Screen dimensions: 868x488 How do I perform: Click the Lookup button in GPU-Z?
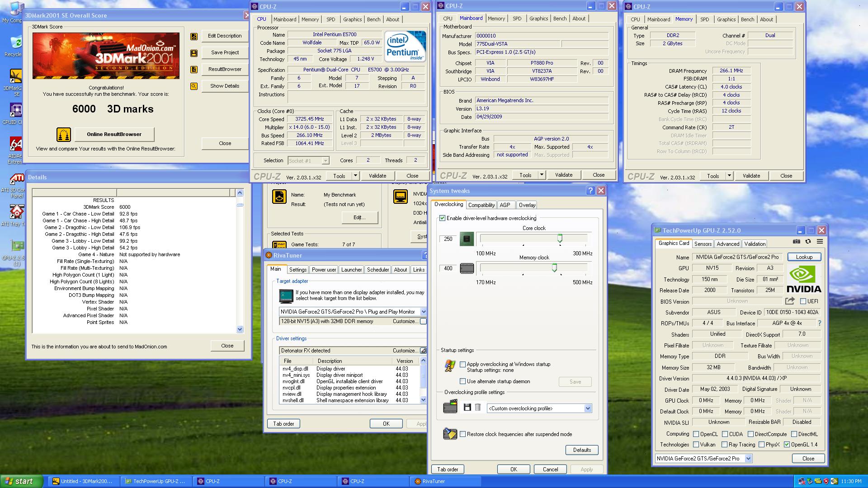[804, 257]
